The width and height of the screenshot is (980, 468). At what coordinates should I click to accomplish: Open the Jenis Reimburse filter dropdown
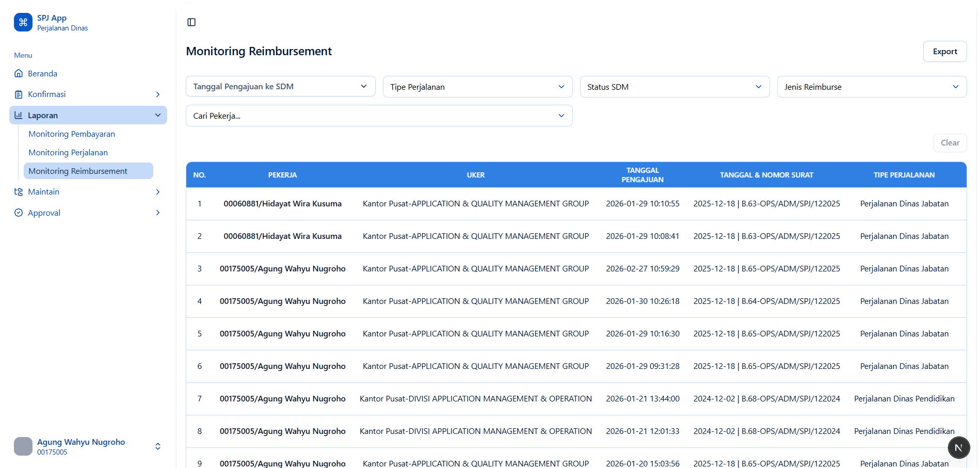872,87
